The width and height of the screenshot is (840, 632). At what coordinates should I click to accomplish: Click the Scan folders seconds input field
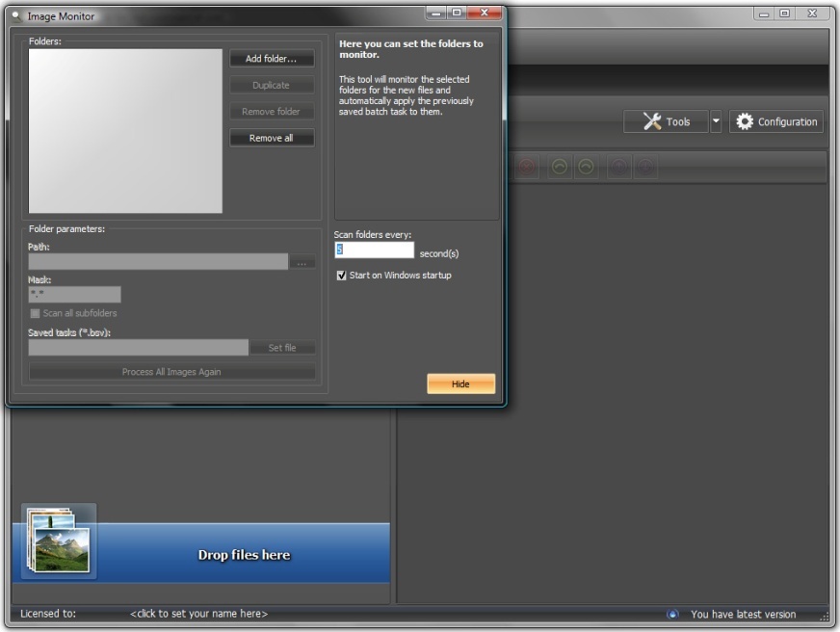point(374,250)
